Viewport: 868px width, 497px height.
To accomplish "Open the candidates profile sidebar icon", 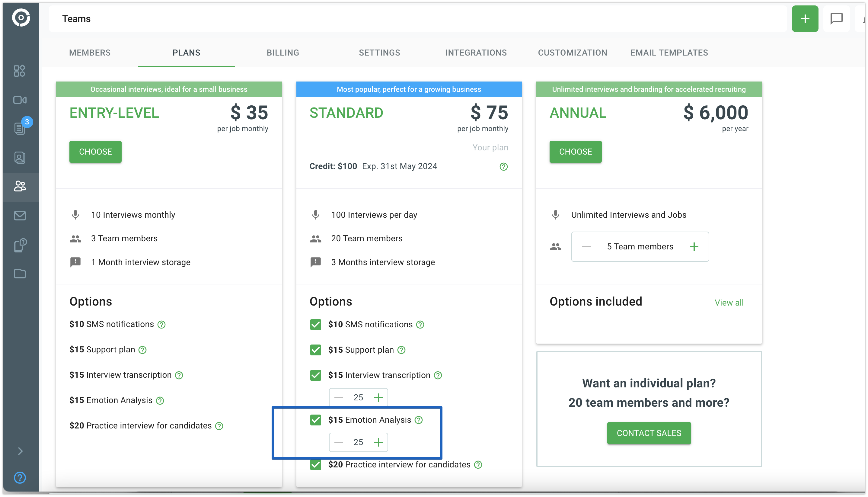I will (20, 158).
